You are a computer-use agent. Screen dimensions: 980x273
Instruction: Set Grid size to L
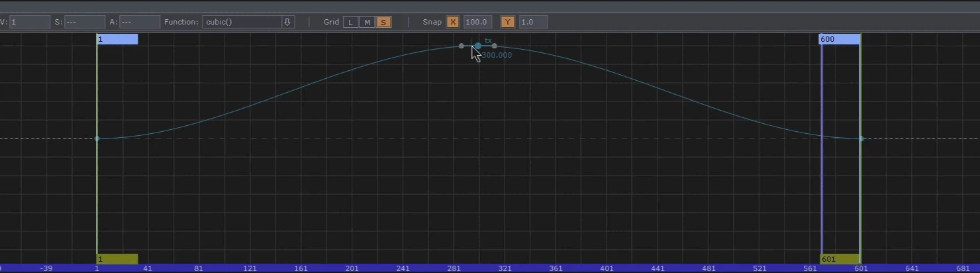click(x=350, y=22)
